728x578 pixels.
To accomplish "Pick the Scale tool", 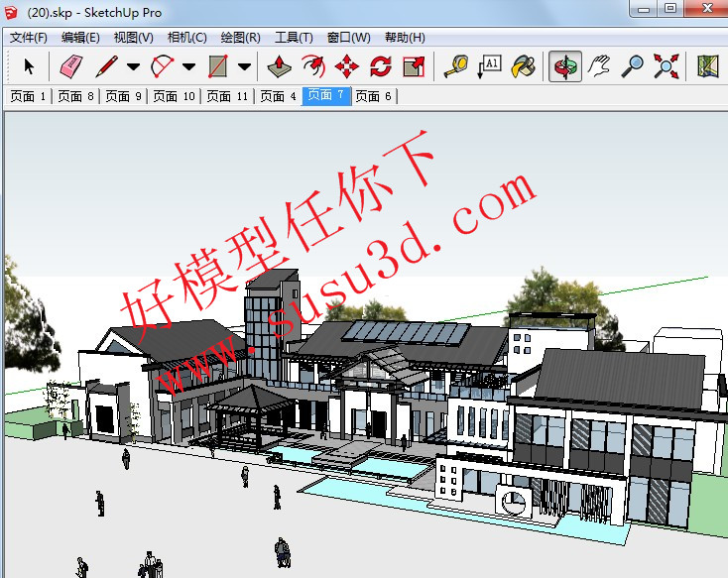I will pyautogui.click(x=414, y=66).
